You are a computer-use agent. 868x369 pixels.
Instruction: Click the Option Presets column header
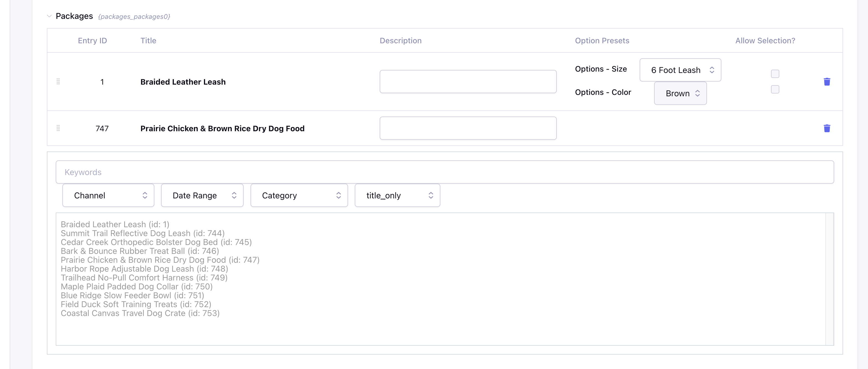click(x=602, y=41)
